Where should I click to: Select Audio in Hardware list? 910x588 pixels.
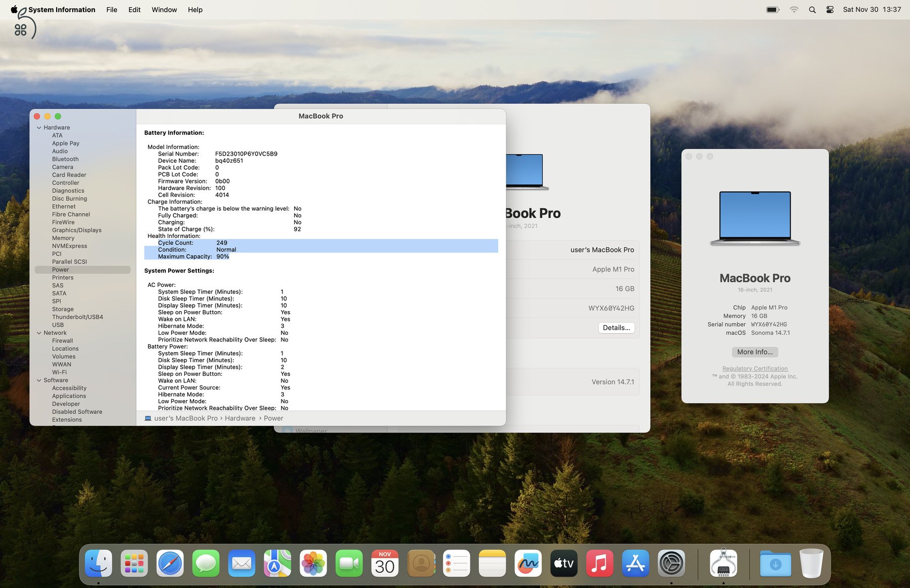click(60, 151)
